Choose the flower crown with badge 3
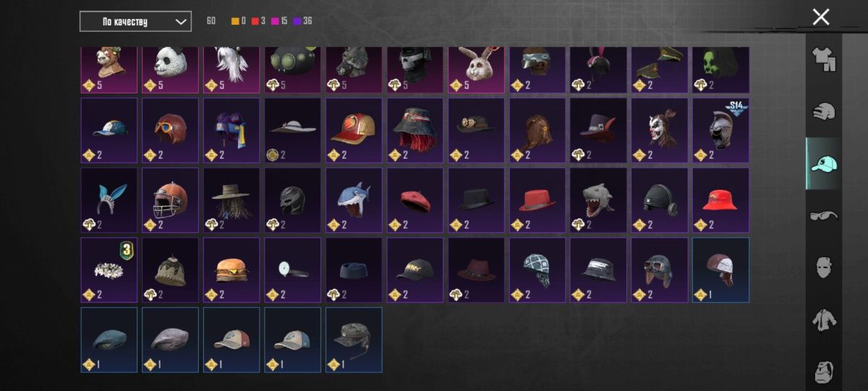The width and height of the screenshot is (868, 391). tap(109, 269)
